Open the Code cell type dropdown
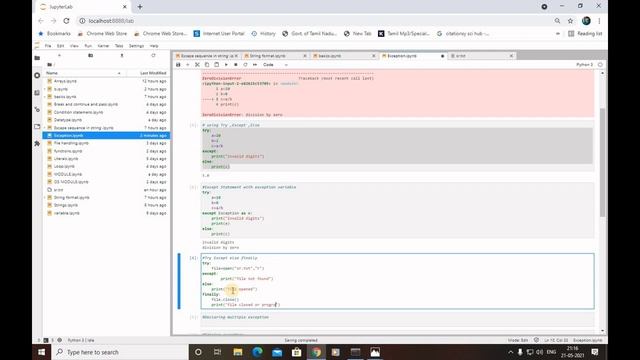The height and width of the screenshot is (360, 640). pos(276,65)
